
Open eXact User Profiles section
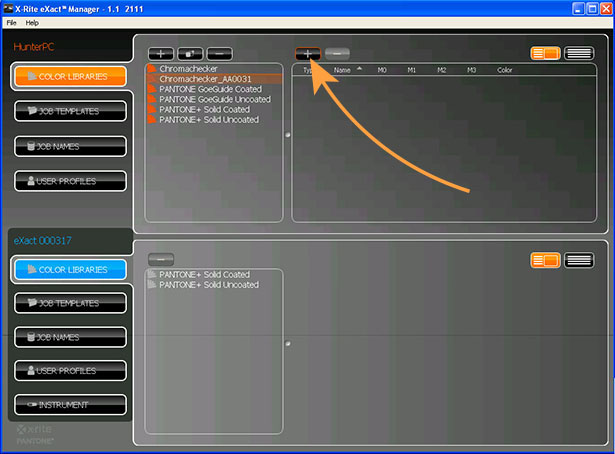coord(71,370)
